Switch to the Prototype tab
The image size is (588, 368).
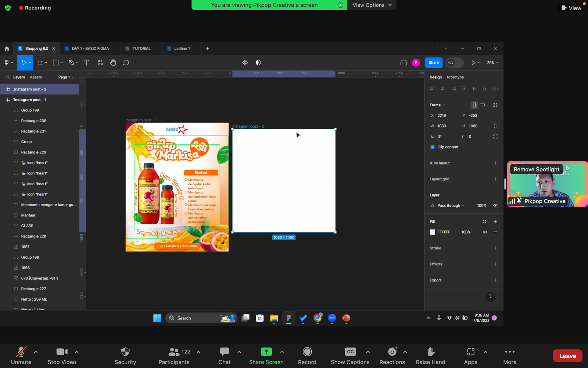tap(455, 77)
